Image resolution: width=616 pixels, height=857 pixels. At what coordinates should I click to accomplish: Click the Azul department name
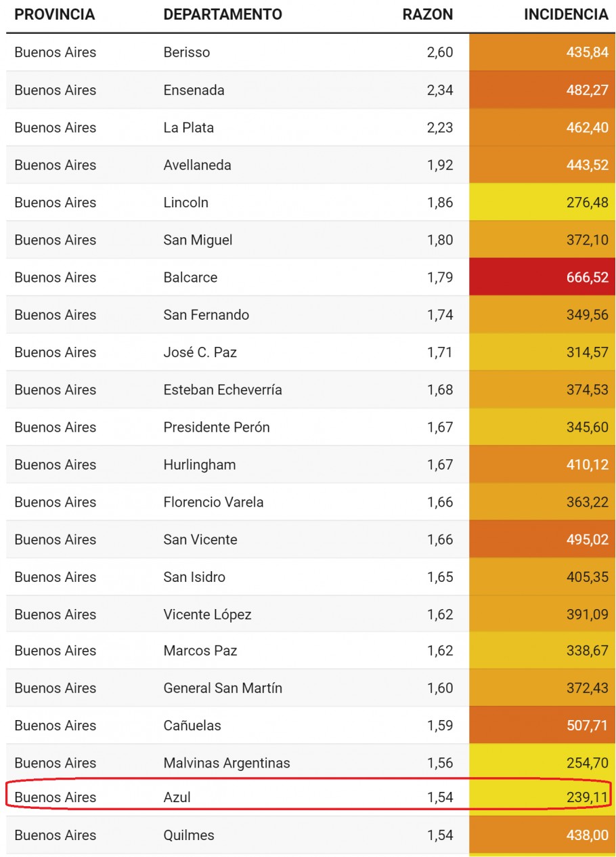177,797
